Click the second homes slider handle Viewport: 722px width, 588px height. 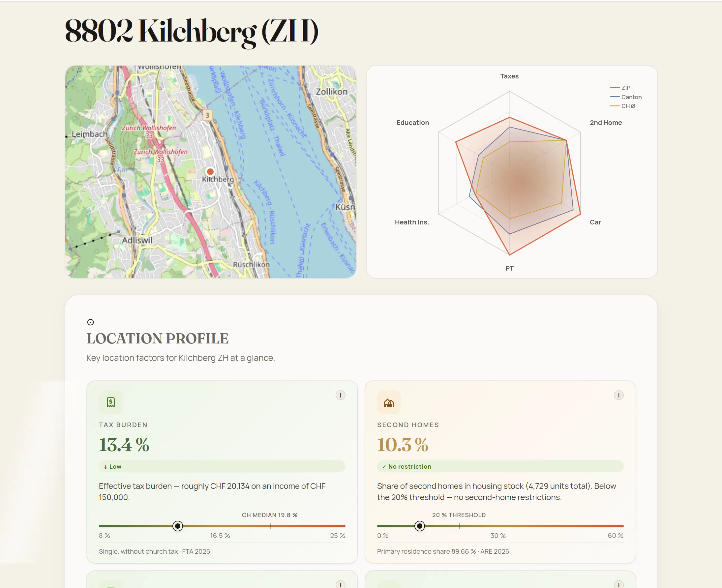[x=419, y=526]
